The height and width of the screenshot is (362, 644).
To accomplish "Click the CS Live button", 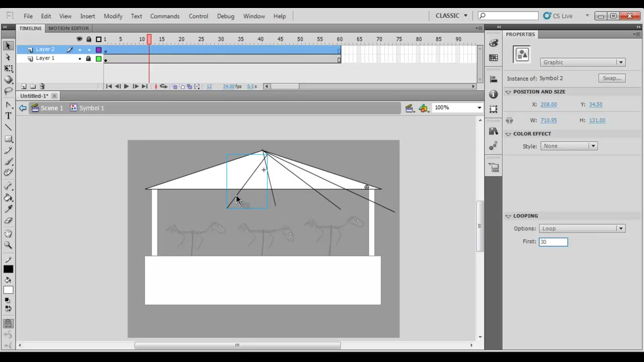I will [x=558, y=16].
